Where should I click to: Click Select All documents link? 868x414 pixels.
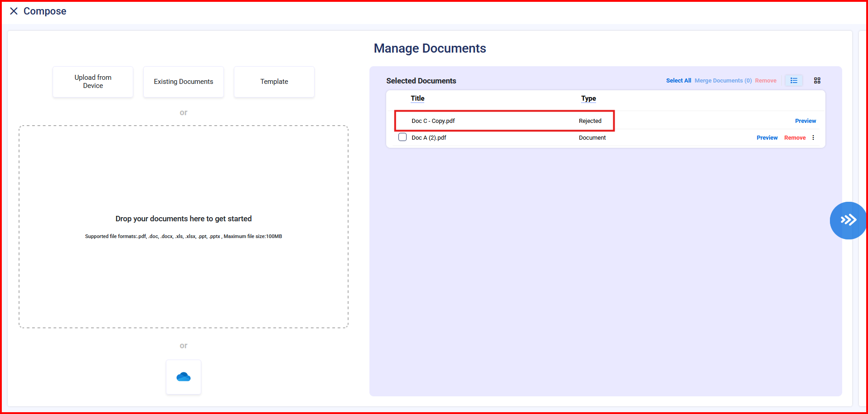coord(678,81)
